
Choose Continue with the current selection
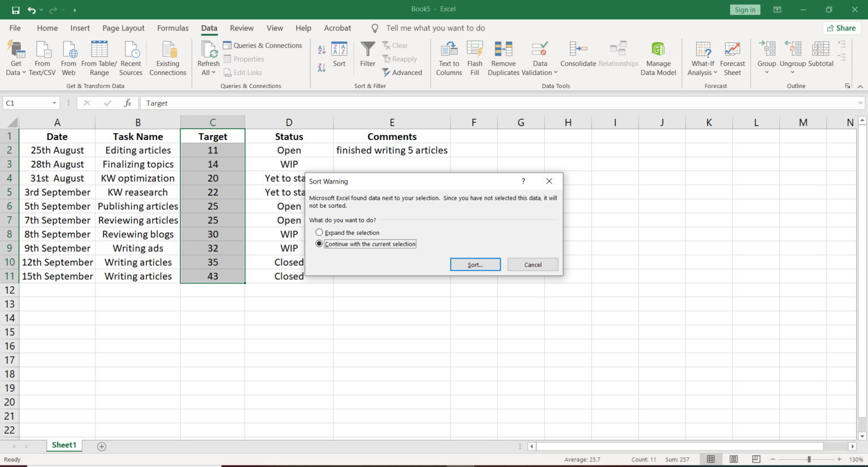(319, 243)
